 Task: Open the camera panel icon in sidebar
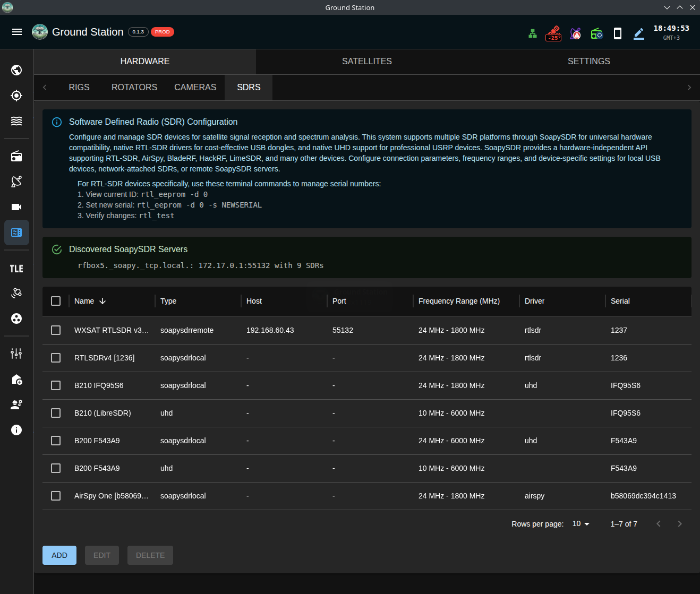[16, 207]
